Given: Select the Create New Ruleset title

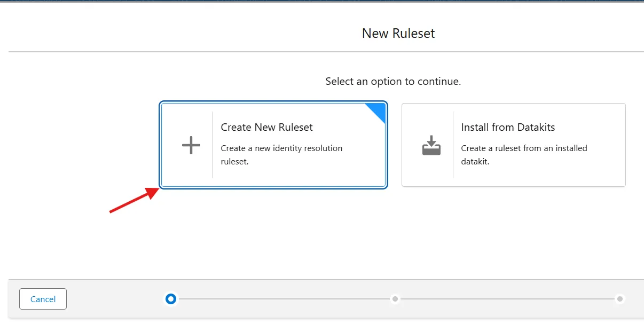Looking at the screenshot, I should point(266,127).
